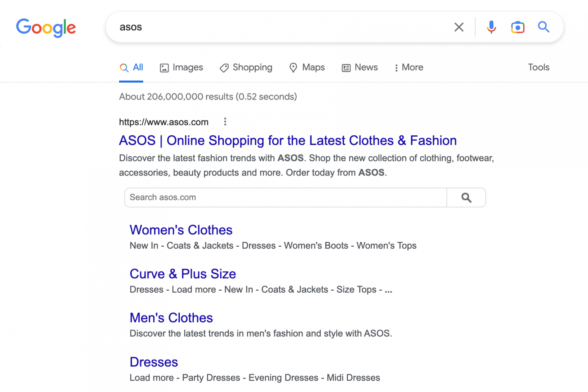Click the blue search magnifier icon
The width and height of the screenshot is (588, 392).
[x=544, y=27]
